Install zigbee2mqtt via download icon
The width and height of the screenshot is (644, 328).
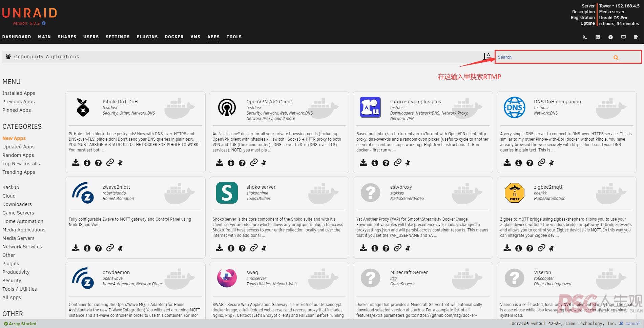507,248
